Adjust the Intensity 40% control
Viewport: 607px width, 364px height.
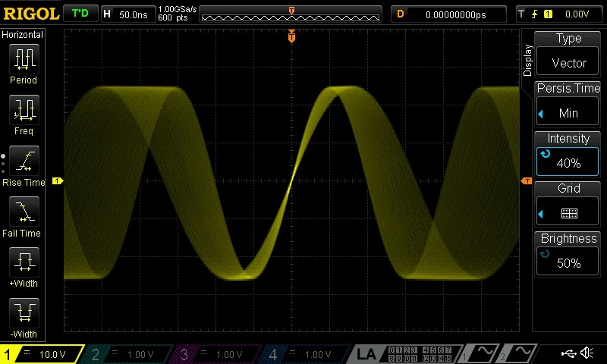coord(568,152)
